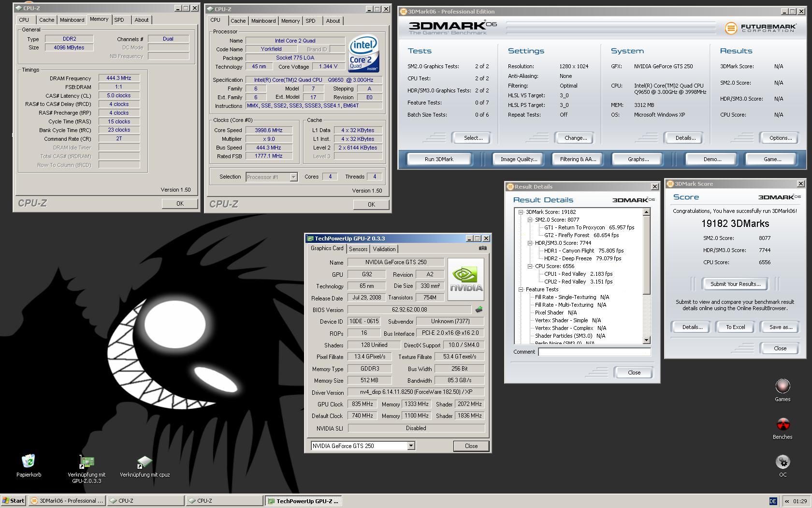Screen dimensions: 812x508
Task: Click the Futuremark Corporation logo
Action: [760, 28]
